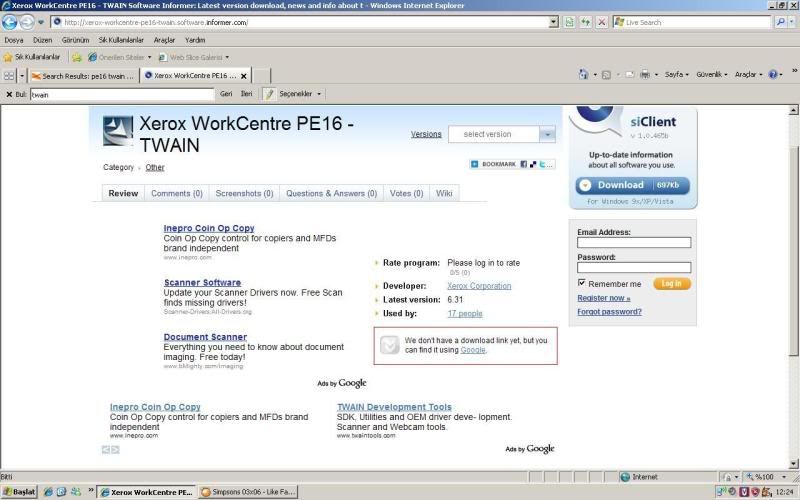Share via the Facebook icon
This screenshot has height=500, width=800.
[x=523, y=164]
